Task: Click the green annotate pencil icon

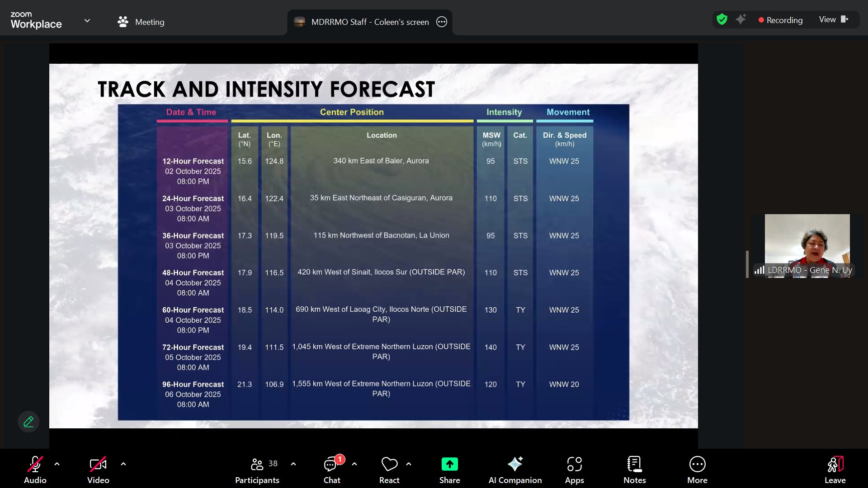Action: (x=28, y=422)
